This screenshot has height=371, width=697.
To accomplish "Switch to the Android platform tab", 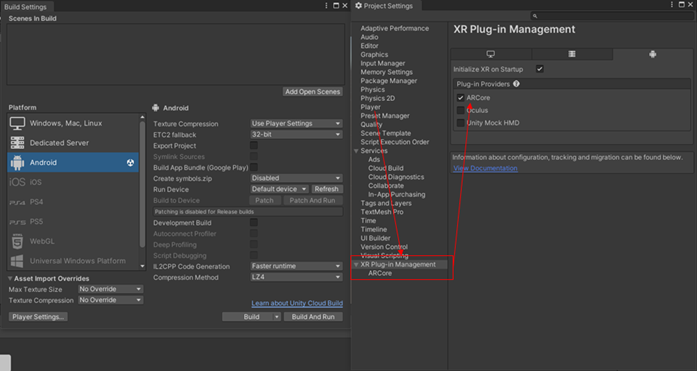I will coord(653,54).
